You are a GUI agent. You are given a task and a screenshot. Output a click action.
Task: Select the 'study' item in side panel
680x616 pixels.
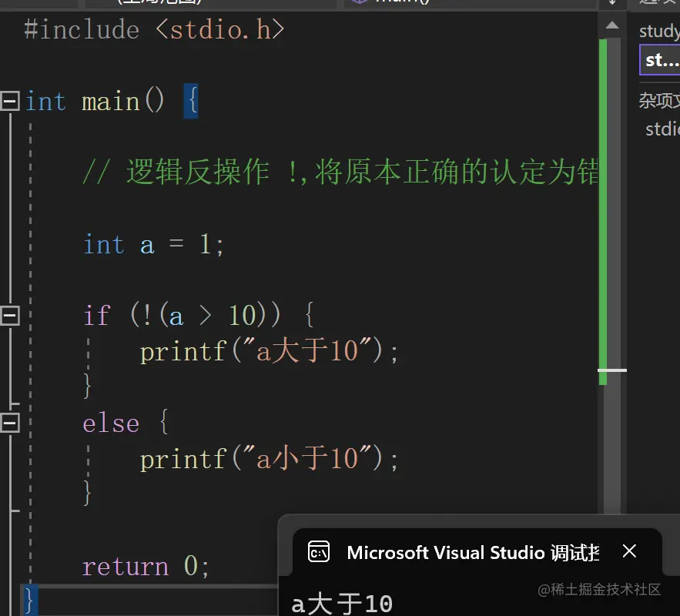tap(659, 31)
